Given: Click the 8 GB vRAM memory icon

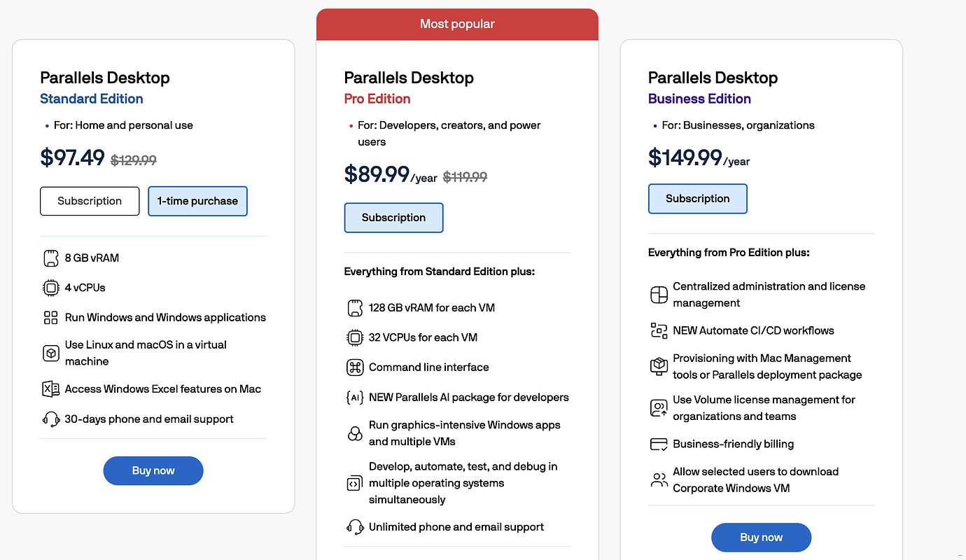Looking at the screenshot, I should click(x=51, y=258).
